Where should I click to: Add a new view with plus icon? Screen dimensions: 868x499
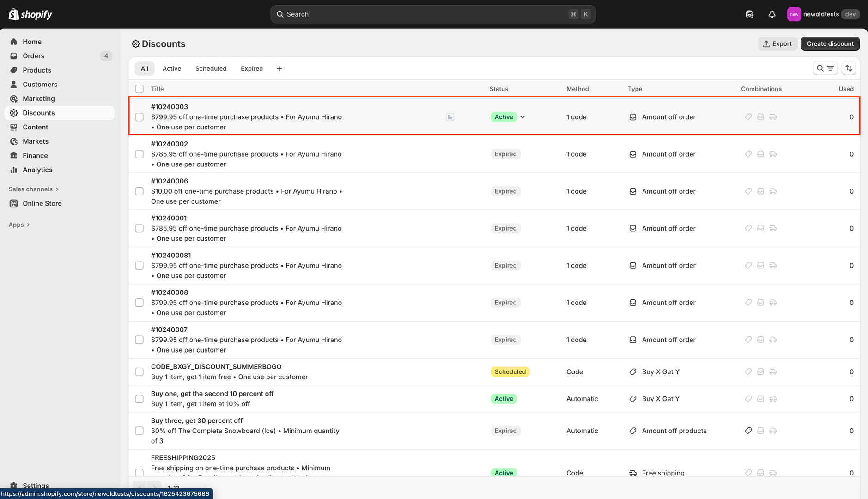[x=279, y=69]
